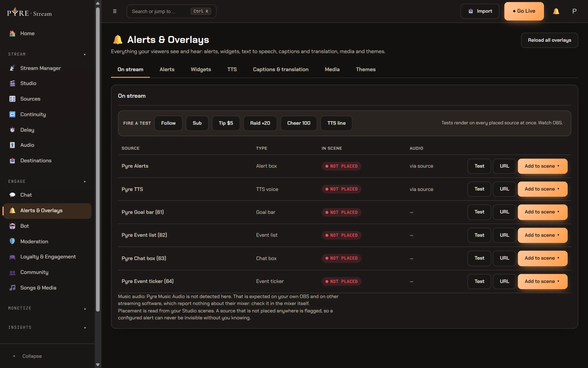
Task: Open Add to scene dropdown for Pyre Event ticker
Action: point(542,281)
